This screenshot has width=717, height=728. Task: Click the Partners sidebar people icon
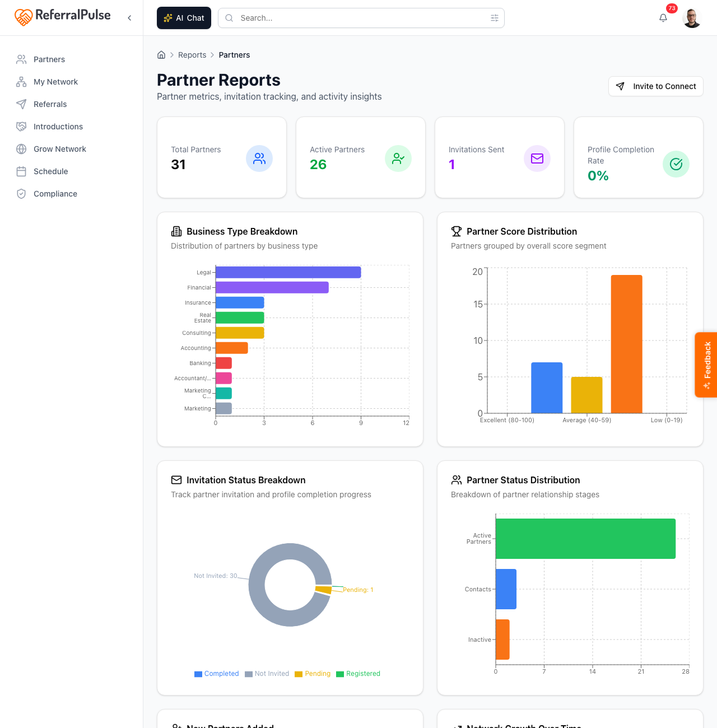click(x=21, y=59)
